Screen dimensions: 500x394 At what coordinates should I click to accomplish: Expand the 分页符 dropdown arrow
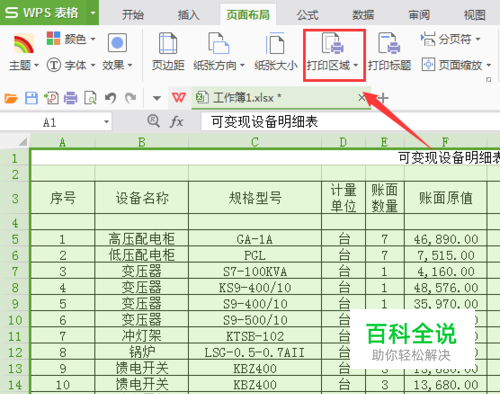tap(478, 39)
